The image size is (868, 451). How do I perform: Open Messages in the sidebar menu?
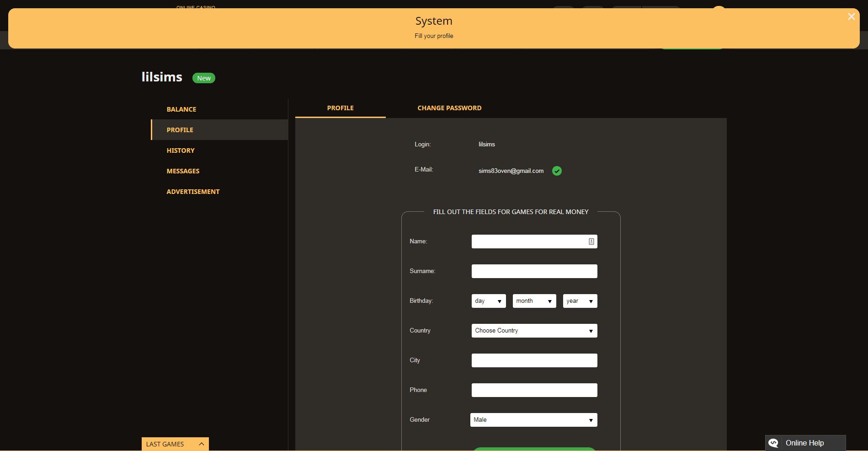tap(183, 171)
